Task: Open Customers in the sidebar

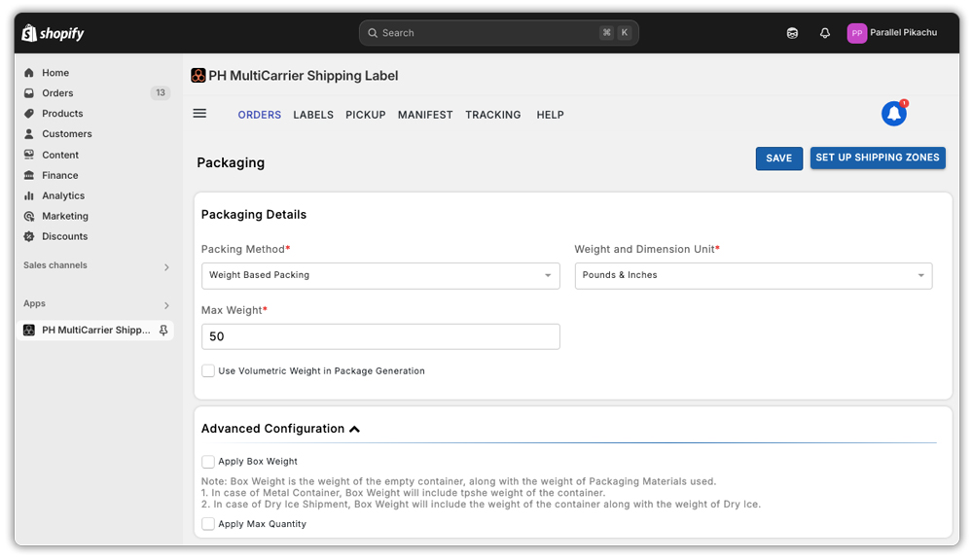Action: point(67,134)
